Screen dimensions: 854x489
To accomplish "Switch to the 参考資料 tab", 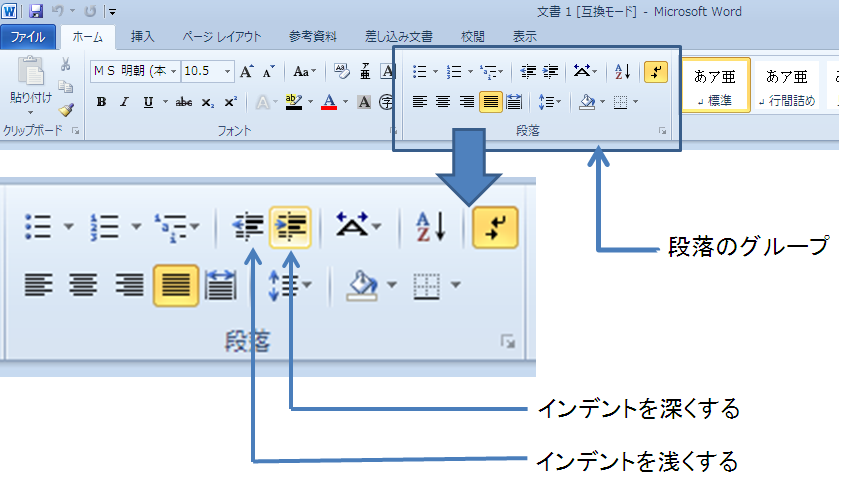I will tap(313, 37).
